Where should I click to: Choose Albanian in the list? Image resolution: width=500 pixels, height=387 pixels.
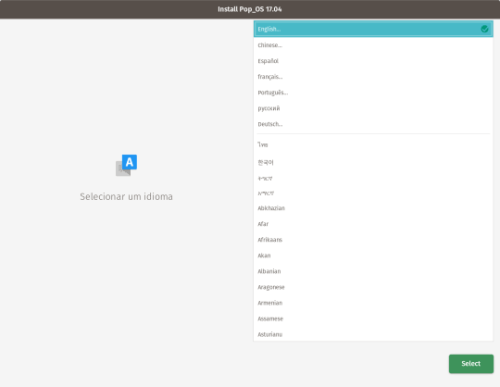(x=373, y=271)
